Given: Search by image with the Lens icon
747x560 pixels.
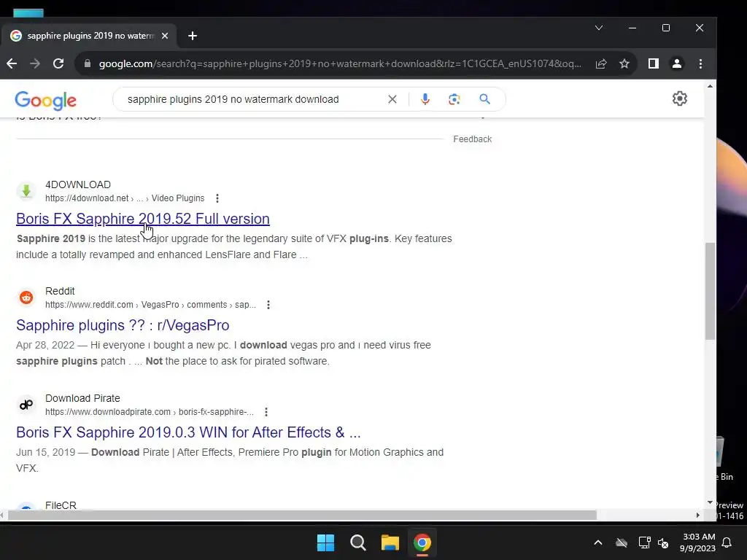Looking at the screenshot, I should pyautogui.click(x=454, y=99).
